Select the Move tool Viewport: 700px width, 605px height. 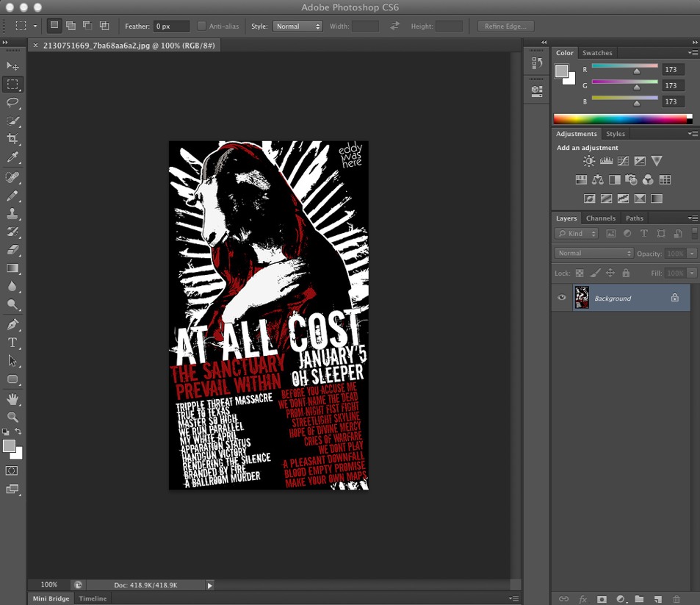pyautogui.click(x=12, y=66)
